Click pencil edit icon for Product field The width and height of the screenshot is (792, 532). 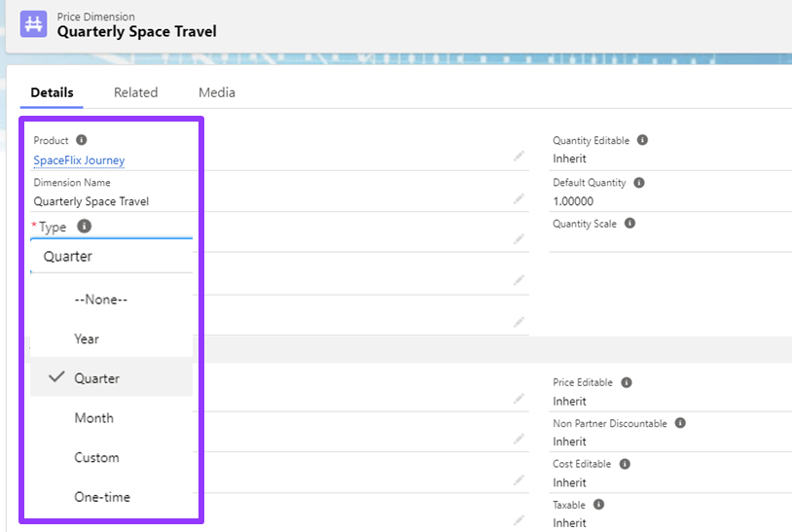coord(520,156)
